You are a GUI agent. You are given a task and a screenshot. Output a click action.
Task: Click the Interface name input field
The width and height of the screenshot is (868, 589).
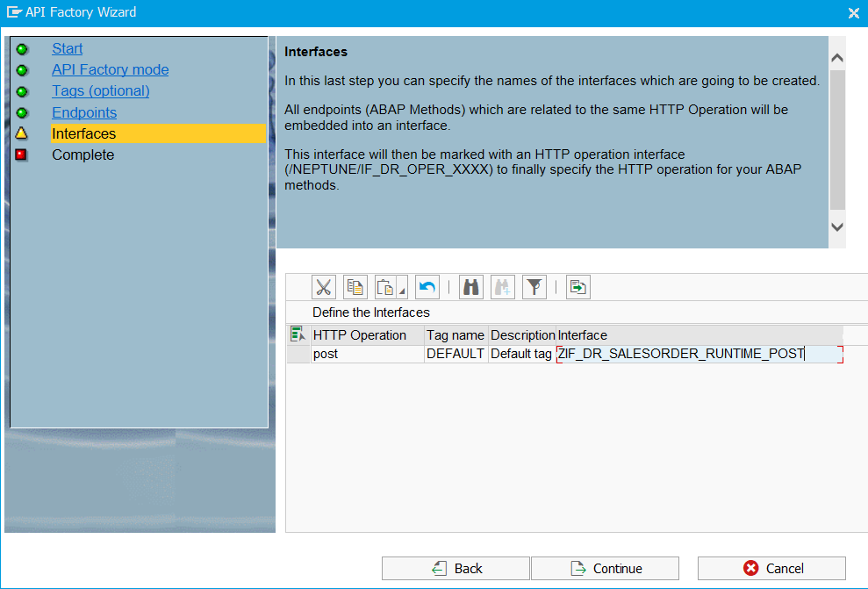(699, 354)
